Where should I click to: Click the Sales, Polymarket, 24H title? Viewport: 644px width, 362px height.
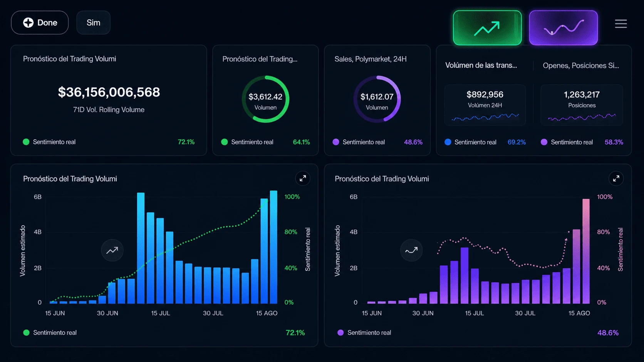tap(371, 59)
